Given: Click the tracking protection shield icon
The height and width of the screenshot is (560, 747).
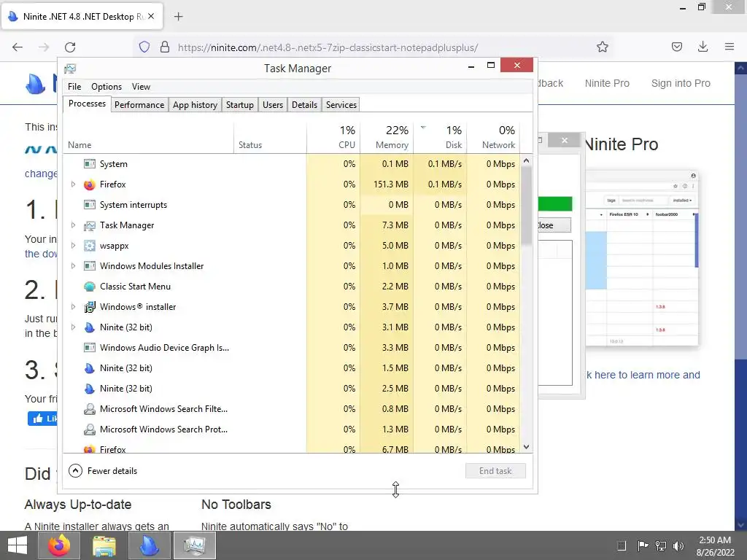Looking at the screenshot, I should click(144, 47).
